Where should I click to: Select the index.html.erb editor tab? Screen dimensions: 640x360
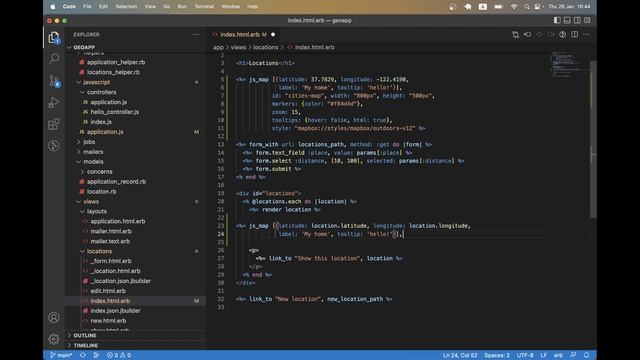(243, 35)
